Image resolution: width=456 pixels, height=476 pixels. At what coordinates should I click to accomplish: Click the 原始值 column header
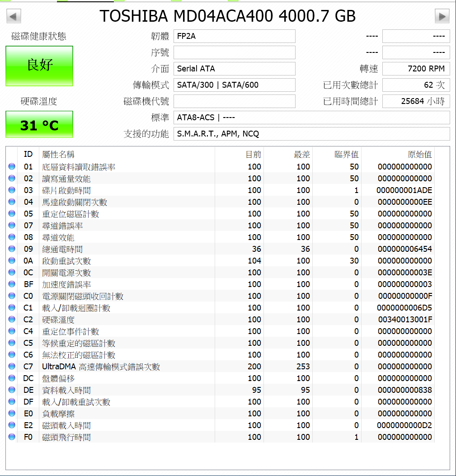pos(420,155)
